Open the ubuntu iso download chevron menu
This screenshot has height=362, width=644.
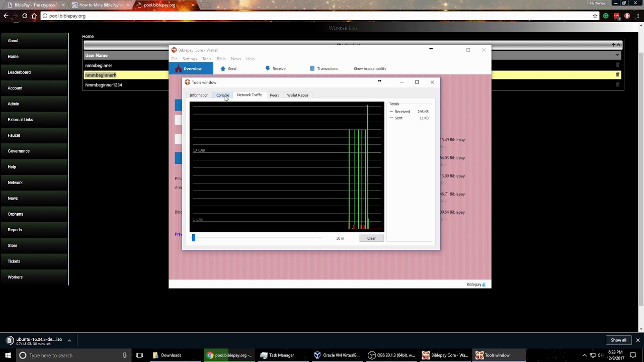pyautogui.click(x=69, y=340)
